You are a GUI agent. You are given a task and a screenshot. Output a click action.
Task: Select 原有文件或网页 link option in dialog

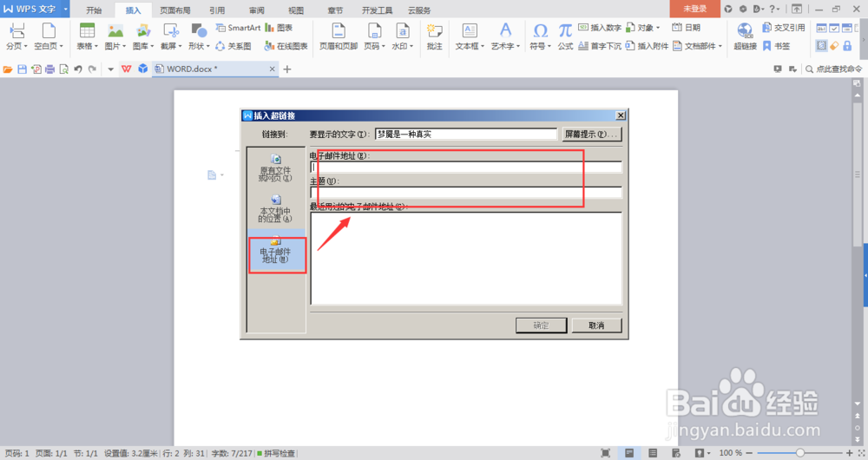pos(275,168)
